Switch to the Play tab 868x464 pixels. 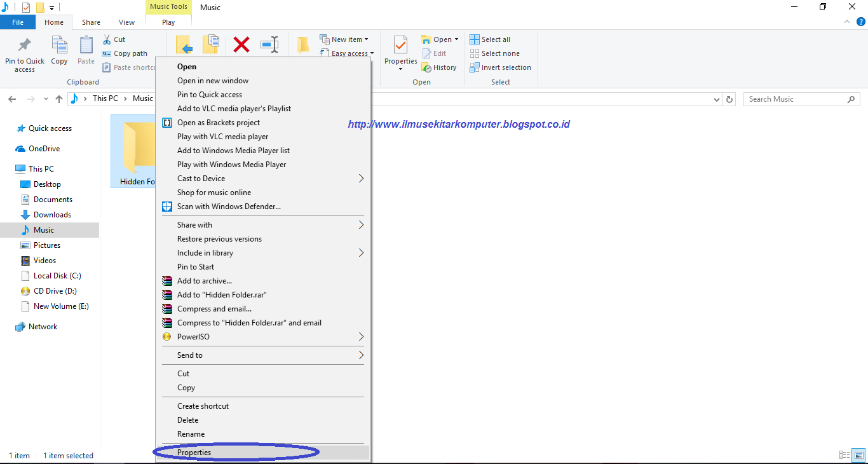(168, 22)
